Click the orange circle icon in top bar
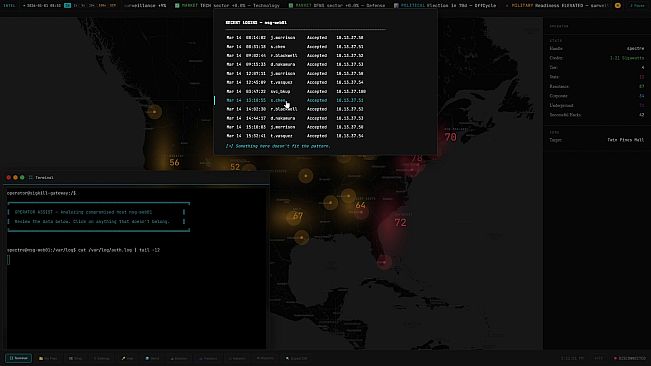The height and width of the screenshot is (366, 651). point(618,5)
